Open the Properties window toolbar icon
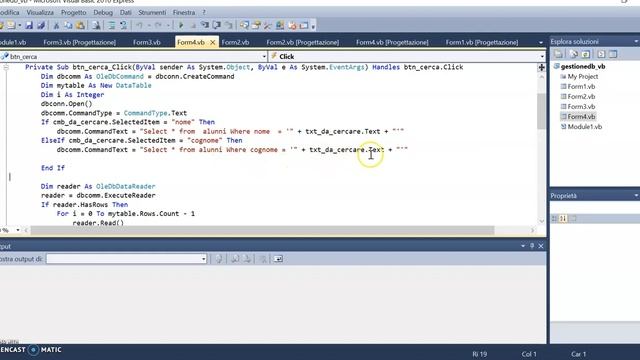The height and width of the screenshot is (360, 640). click(256, 25)
